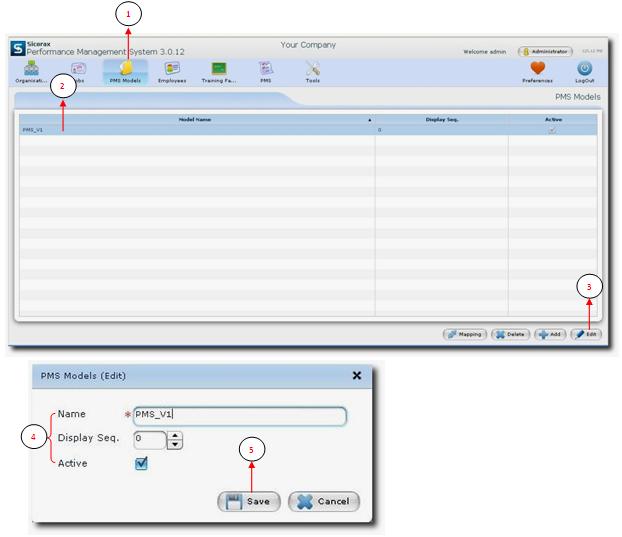The image size is (622, 537).
Task: Open the Jobs module icon
Action: pyautogui.click(x=76, y=69)
